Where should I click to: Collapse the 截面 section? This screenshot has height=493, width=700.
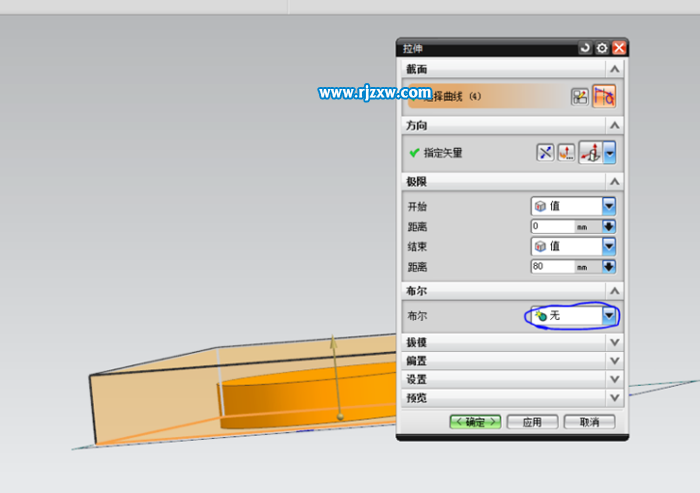615,69
